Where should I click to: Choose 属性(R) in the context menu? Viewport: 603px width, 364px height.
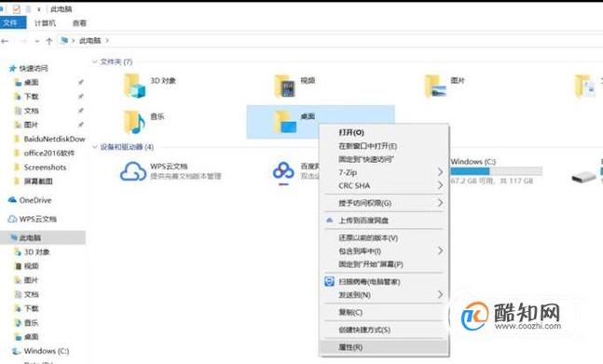384,347
